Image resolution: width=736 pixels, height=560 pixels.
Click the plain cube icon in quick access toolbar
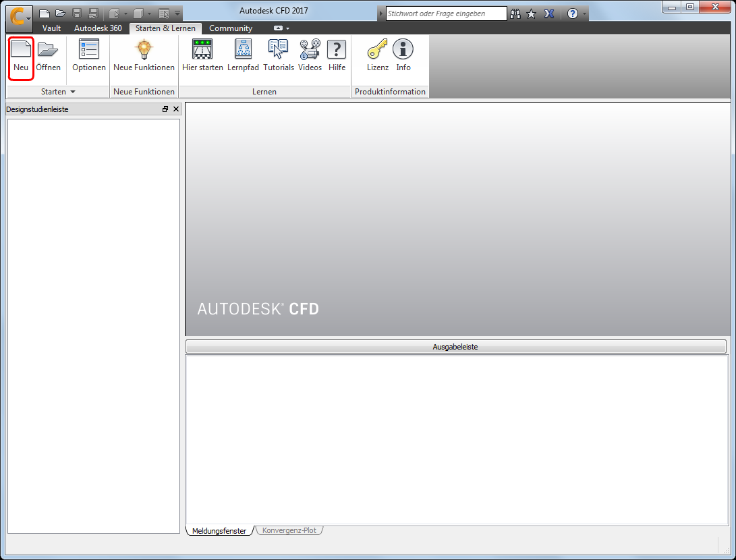coord(138,13)
